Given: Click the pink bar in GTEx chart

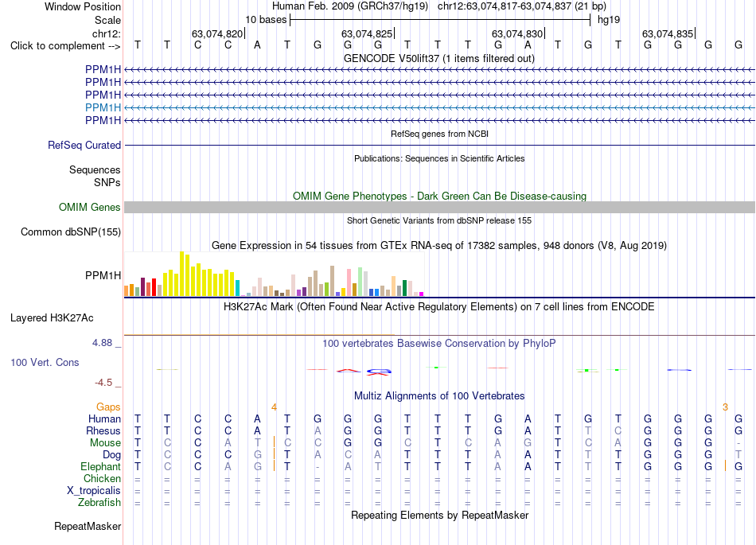Looking at the screenshot, I should click(349, 283).
